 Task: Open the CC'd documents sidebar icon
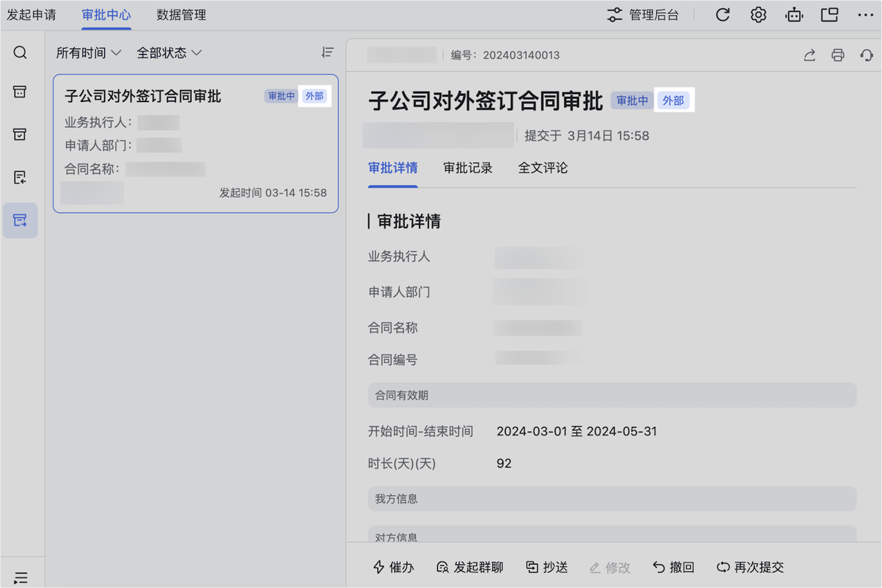pyautogui.click(x=20, y=177)
